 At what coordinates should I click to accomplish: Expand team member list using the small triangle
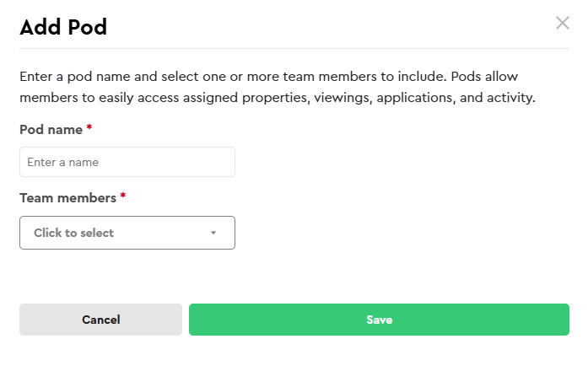pos(213,233)
